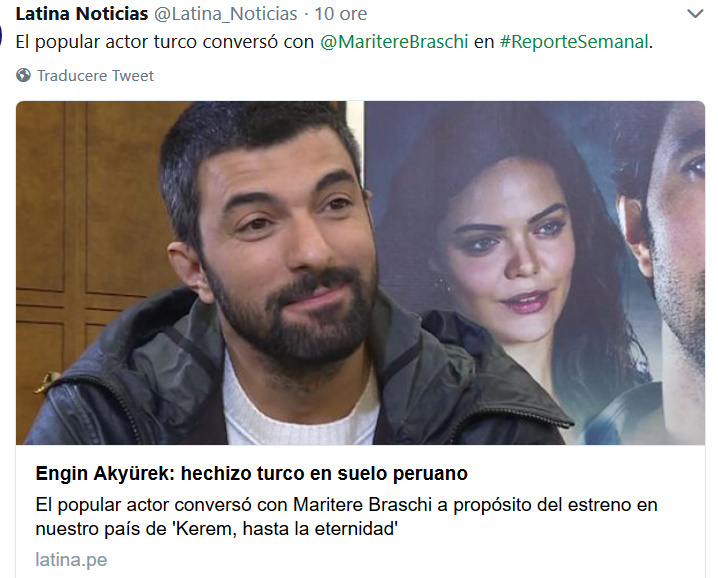The width and height of the screenshot is (718, 578).
Task: Click the Traducere Tweet link
Action: click(95, 76)
